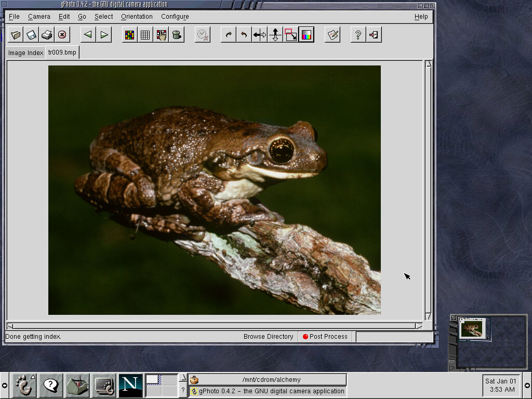Go to the previous photo
532x399 pixels.
pyautogui.click(x=88, y=35)
